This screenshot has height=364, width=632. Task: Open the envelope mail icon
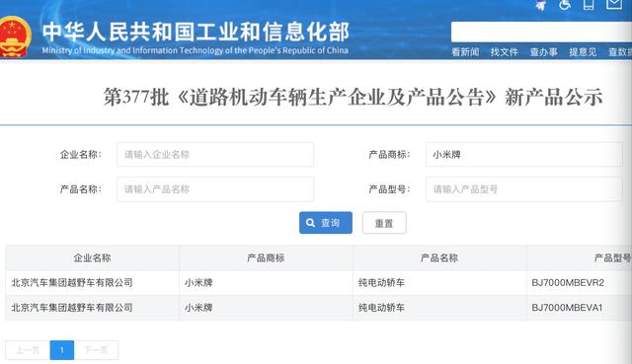coord(614,4)
